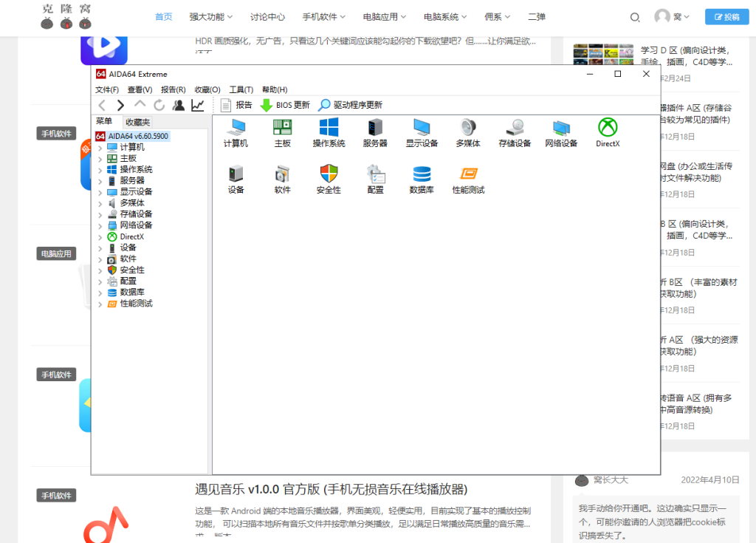Expand the 存储设备 tree node
This screenshot has height=543, width=756.
point(100,214)
